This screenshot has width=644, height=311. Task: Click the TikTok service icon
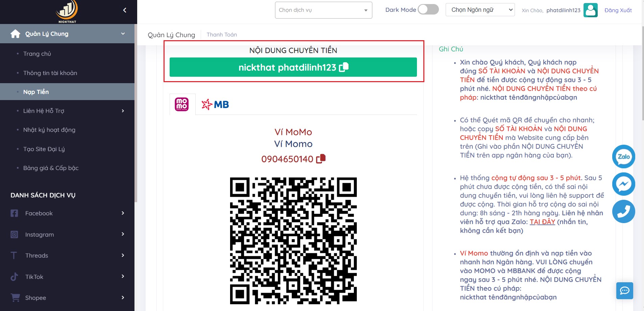pos(14,277)
